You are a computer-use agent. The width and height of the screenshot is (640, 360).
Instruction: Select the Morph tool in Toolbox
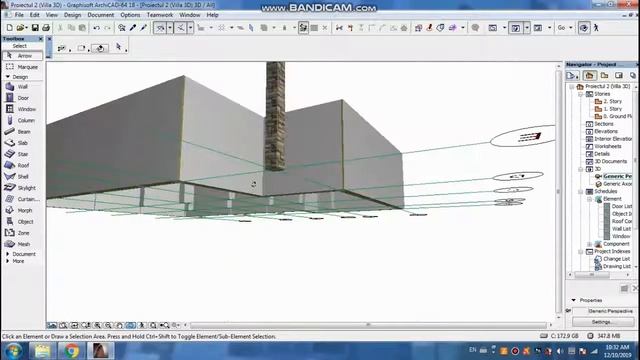coord(22,210)
